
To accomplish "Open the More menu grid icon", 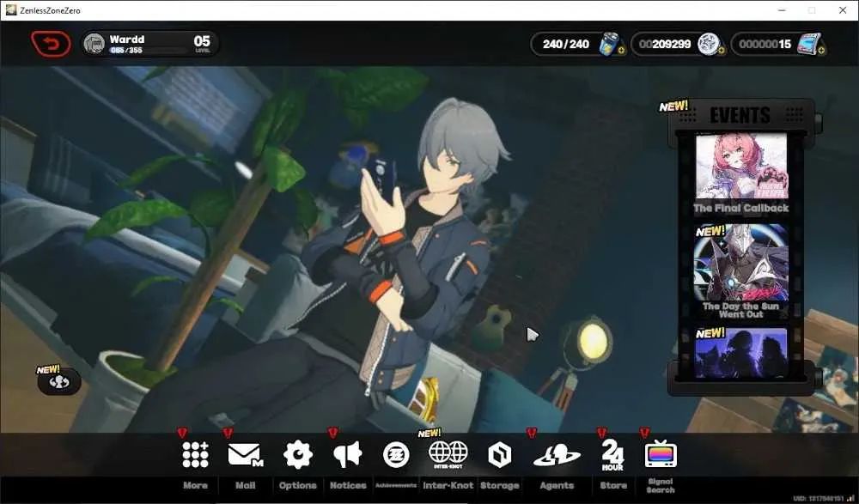I will click(x=195, y=455).
